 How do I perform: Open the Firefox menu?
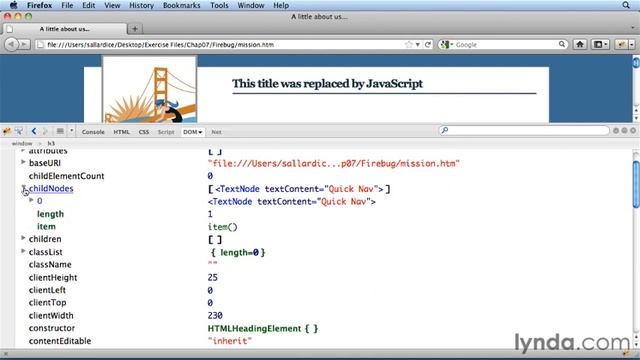click(x=39, y=5)
